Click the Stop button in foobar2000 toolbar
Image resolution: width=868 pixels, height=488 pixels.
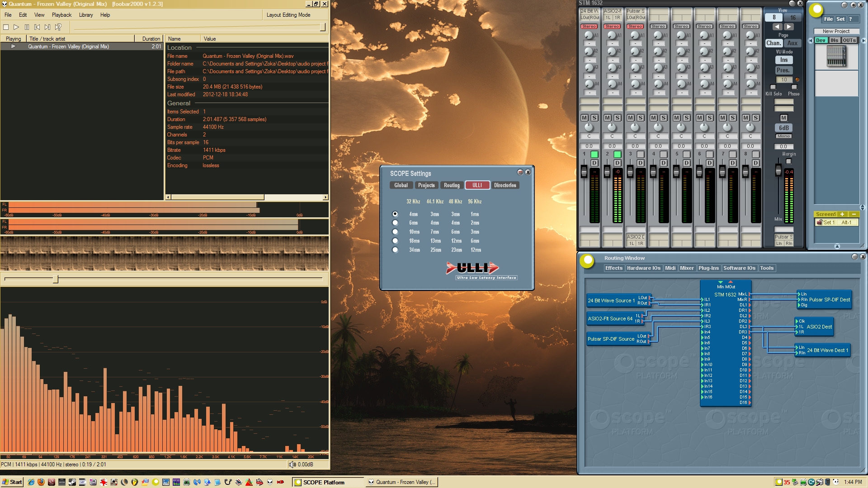click(x=6, y=27)
